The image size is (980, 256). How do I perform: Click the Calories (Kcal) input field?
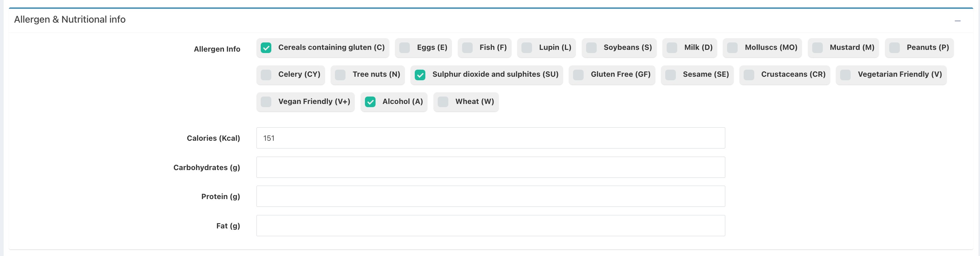click(x=490, y=138)
